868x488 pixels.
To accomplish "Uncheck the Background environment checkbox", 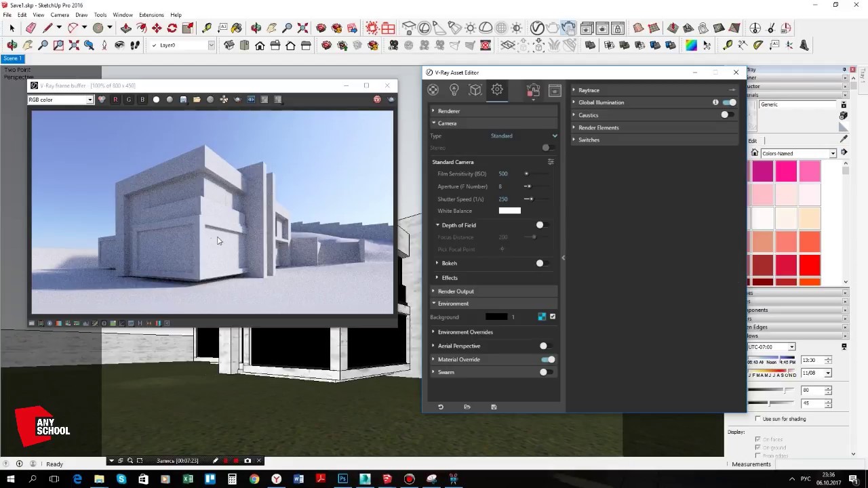I will point(553,317).
